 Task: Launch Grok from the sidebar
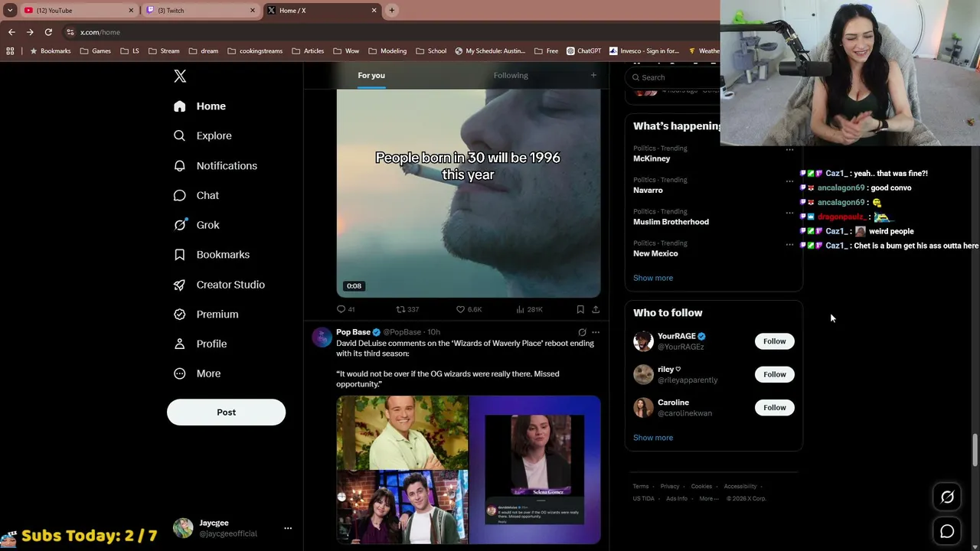197,225
